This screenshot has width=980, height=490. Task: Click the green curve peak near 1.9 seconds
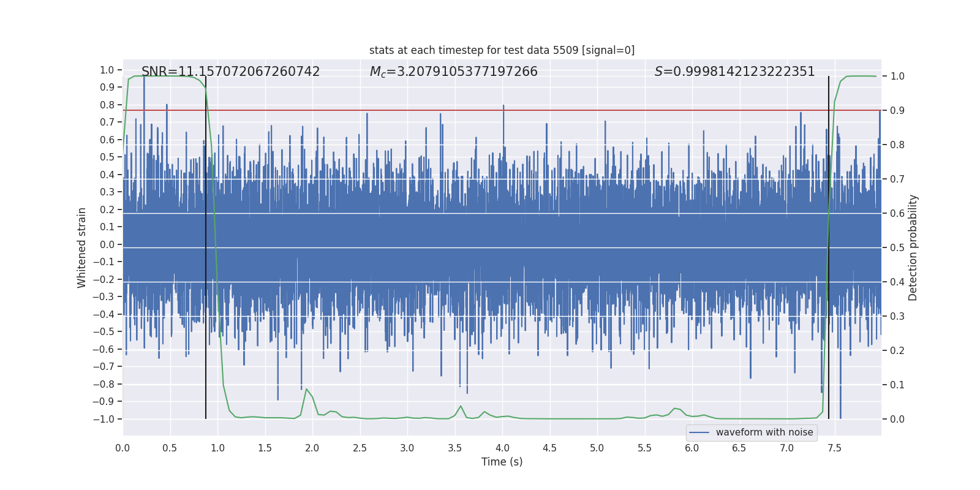[x=306, y=389]
